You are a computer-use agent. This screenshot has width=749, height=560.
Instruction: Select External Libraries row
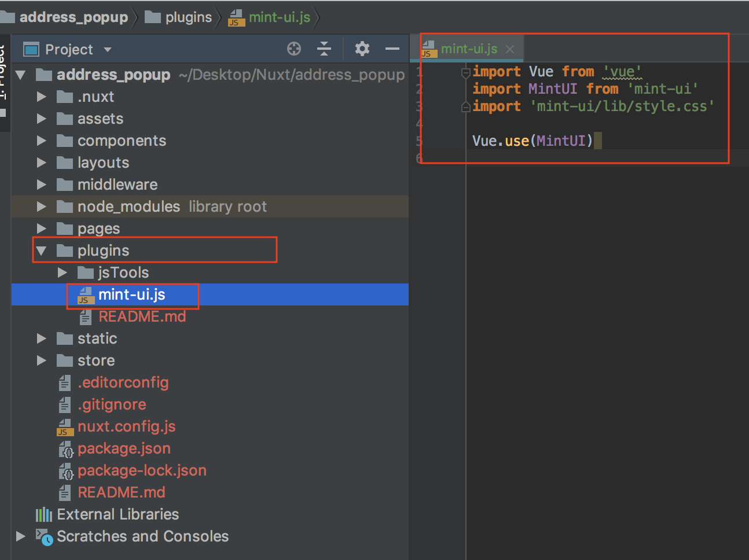click(x=210, y=514)
